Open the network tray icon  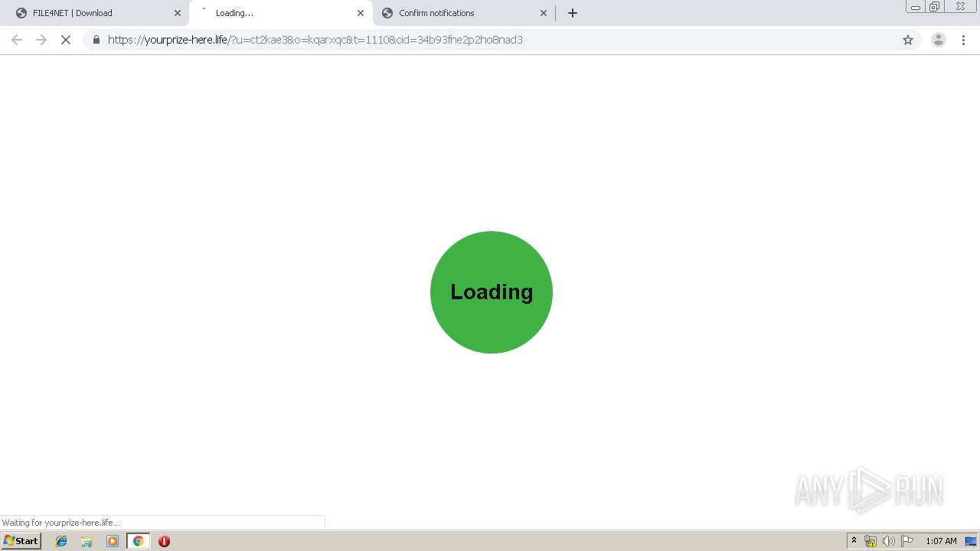pyautogui.click(x=871, y=541)
